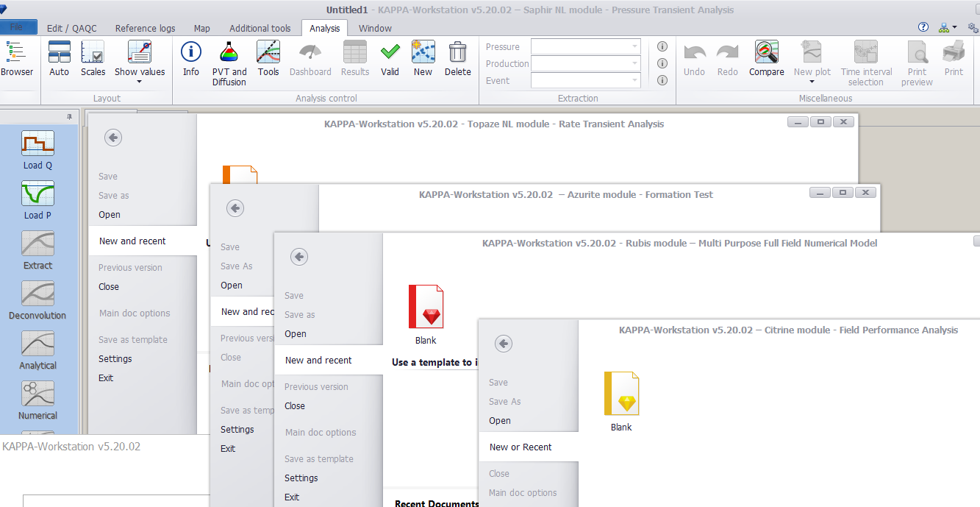Image resolution: width=980 pixels, height=507 pixels.
Task: Create a New analysis
Action: [423, 59]
